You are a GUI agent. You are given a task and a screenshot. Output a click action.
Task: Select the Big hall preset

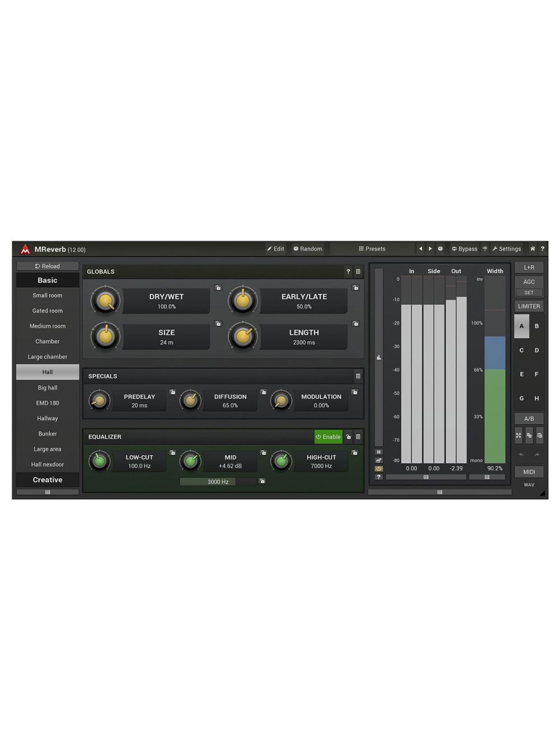click(48, 387)
